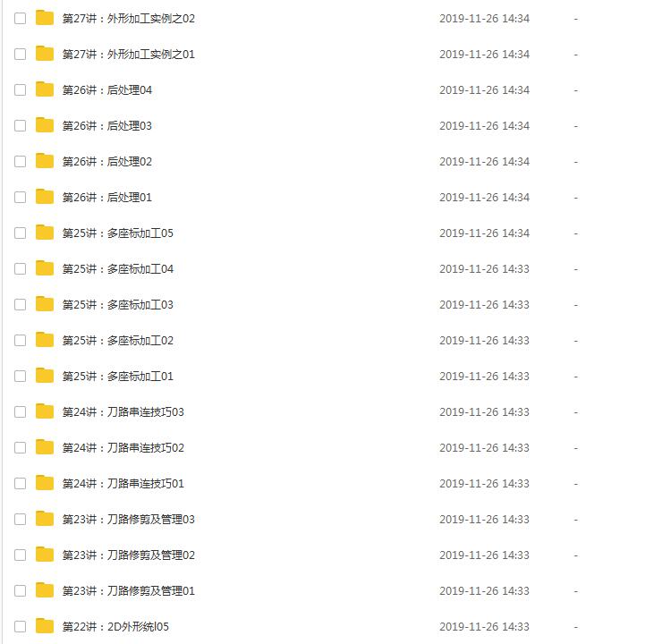Check the box for 第23讲：刀路修剪及管理03
Viewport: 671px width, 644px height.
(20, 520)
